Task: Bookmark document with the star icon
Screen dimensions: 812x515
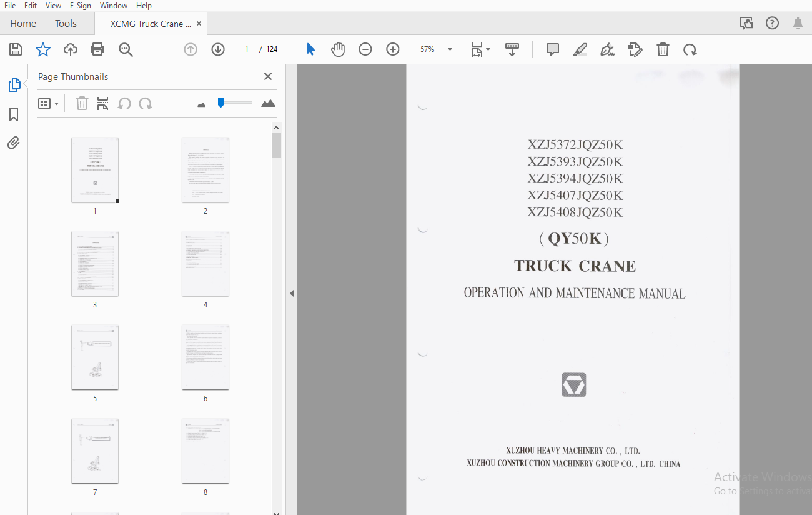Action: 43,49
